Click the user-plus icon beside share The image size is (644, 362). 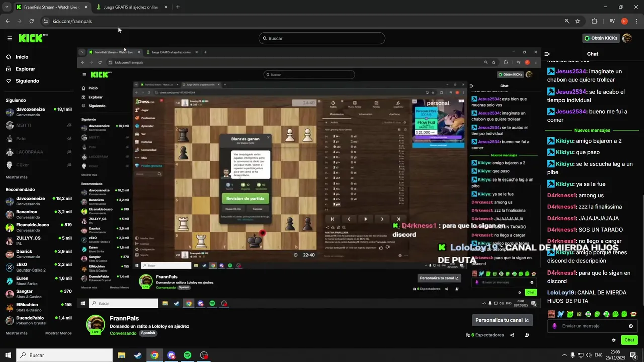(527, 335)
